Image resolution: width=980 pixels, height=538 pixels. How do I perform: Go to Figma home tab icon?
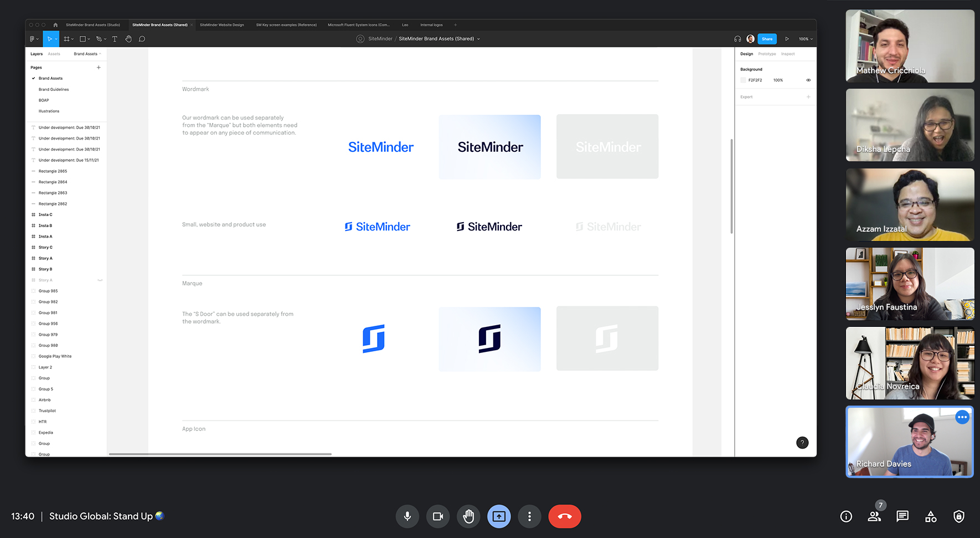tap(55, 25)
